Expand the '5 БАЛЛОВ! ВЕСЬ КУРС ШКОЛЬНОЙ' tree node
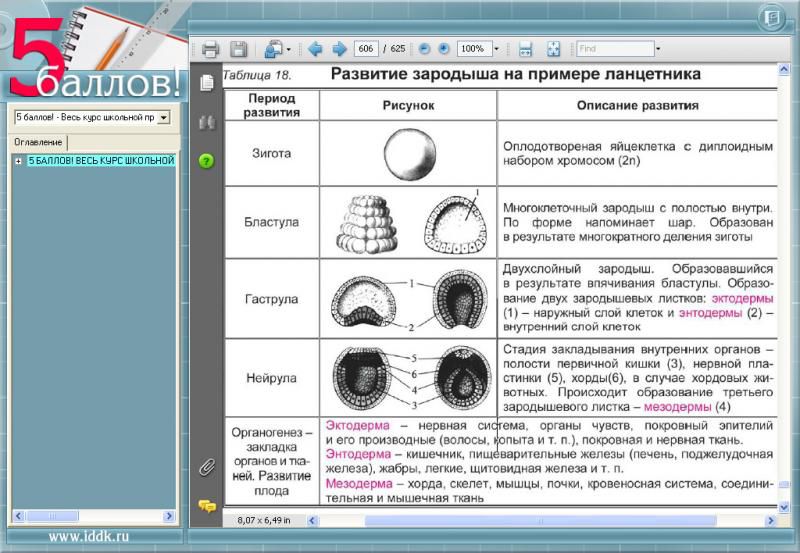The height and width of the screenshot is (553, 800). (x=19, y=160)
